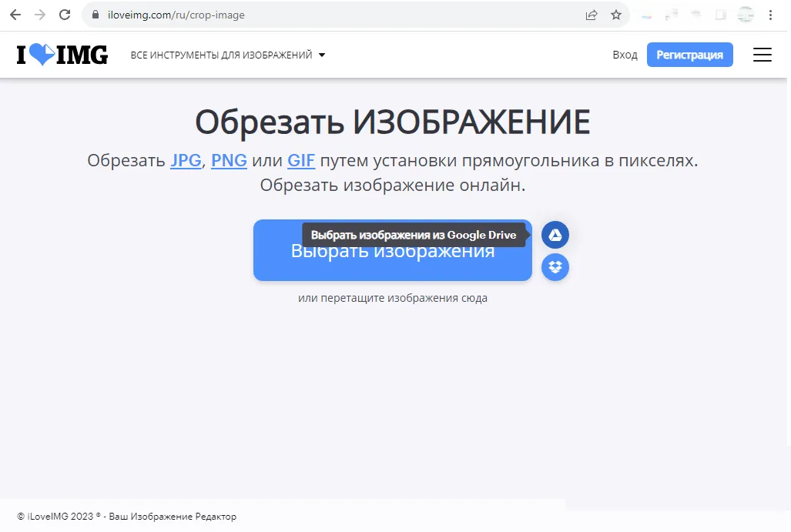This screenshot has height=532, width=791.
Task: Click the address bar showing iloveimg.com
Action: click(174, 15)
